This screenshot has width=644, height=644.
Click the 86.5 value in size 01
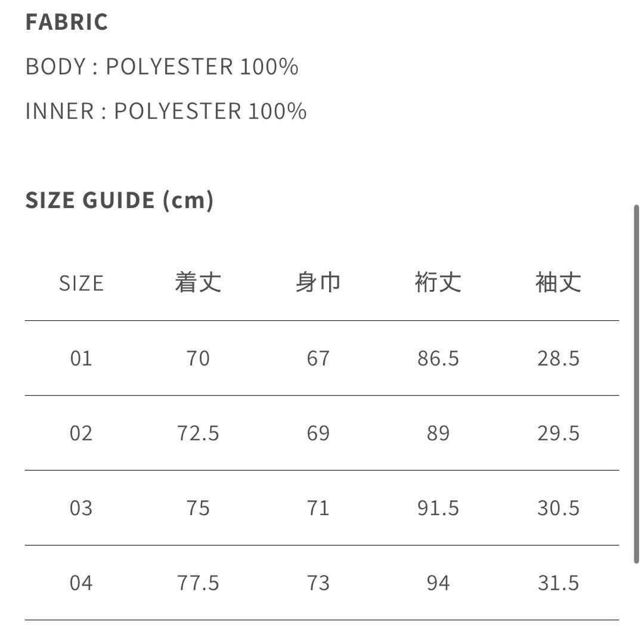(438, 358)
